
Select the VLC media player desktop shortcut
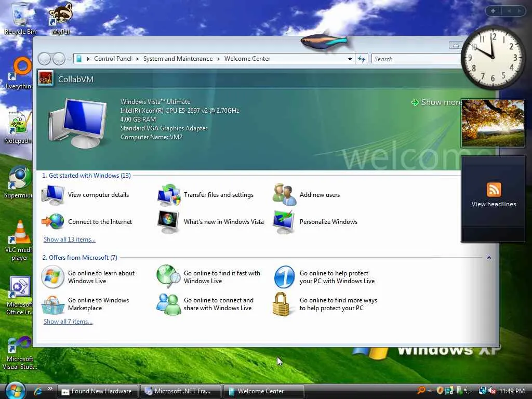click(x=19, y=241)
